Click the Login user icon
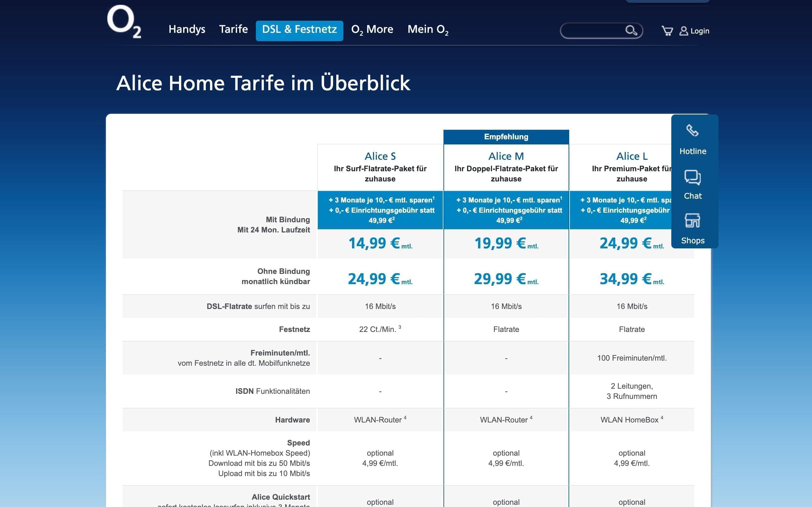Image resolution: width=812 pixels, height=507 pixels. click(683, 31)
